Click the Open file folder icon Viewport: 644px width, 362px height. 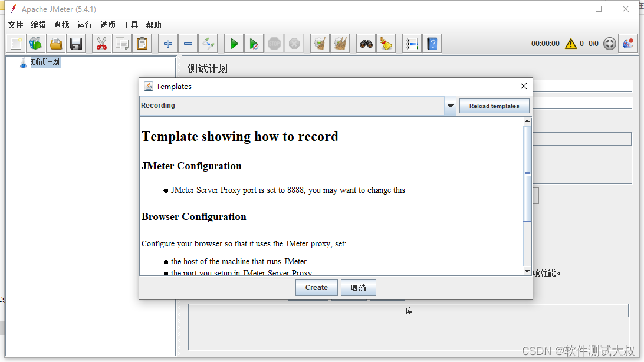[x=56, y=44]
